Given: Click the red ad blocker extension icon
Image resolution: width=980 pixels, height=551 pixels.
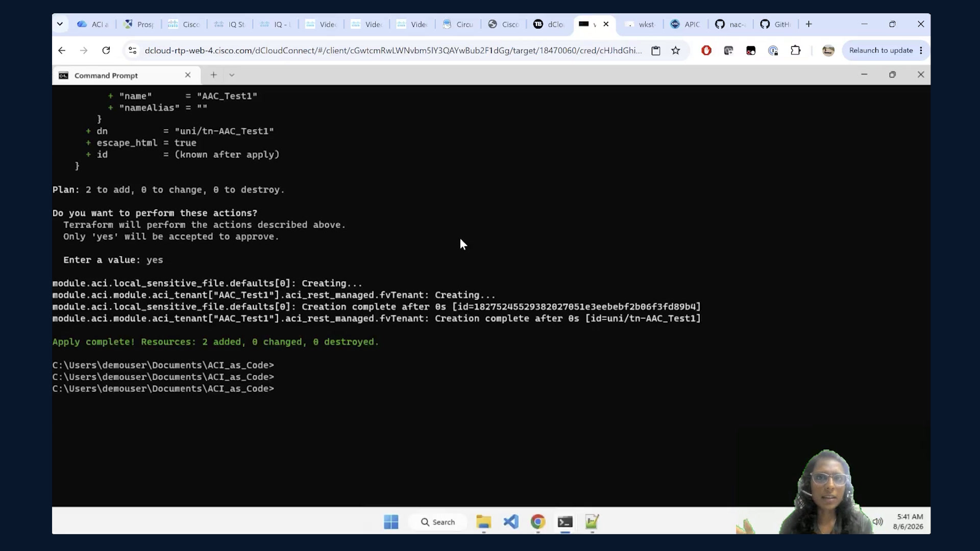Looking at the screenshot, I should coord(706,51).
